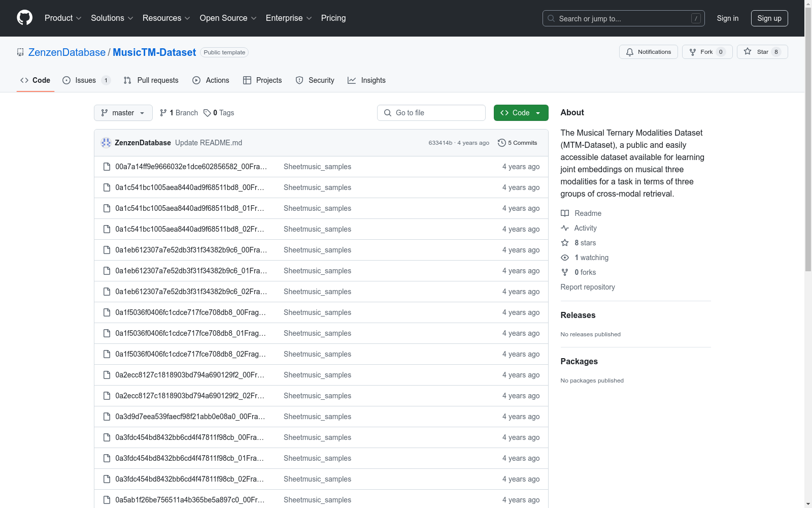Click the Notifications bell button

(x=648, y=52)
